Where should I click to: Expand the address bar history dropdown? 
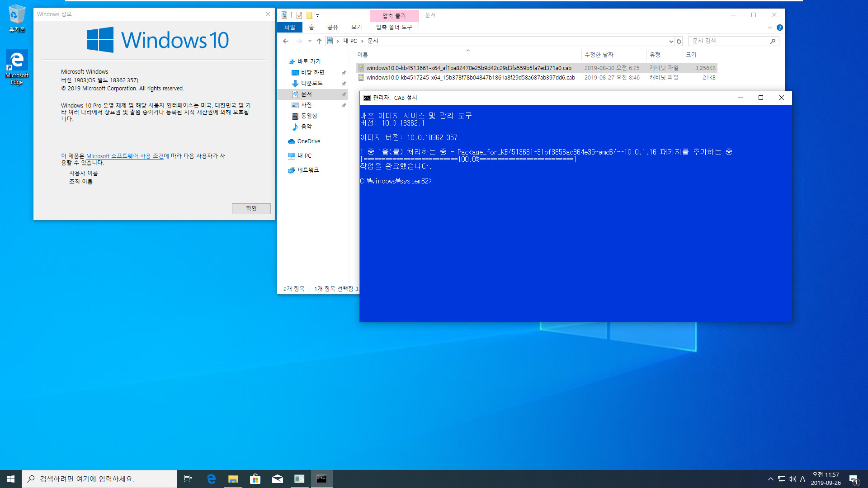coord(671,41)
